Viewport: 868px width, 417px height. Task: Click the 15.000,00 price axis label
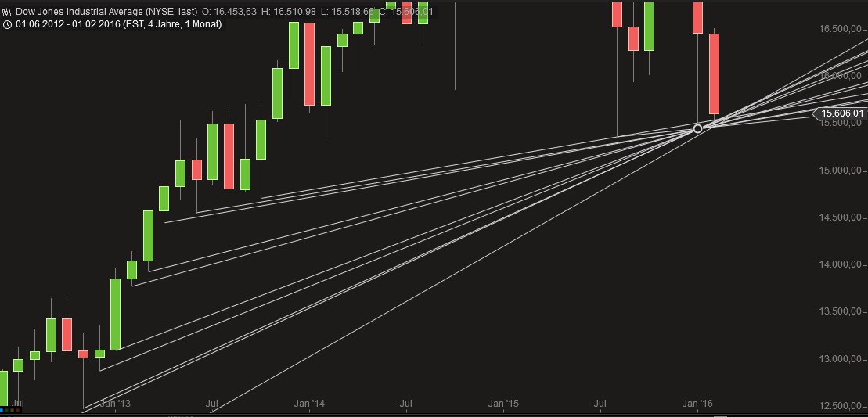(841, 171)
